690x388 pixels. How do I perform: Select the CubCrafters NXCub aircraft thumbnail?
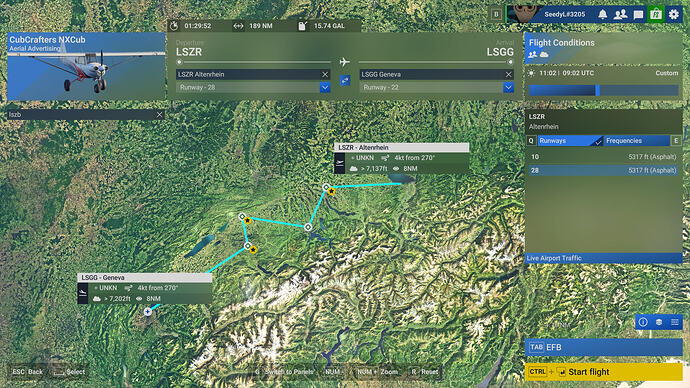(x=86, y=66)
